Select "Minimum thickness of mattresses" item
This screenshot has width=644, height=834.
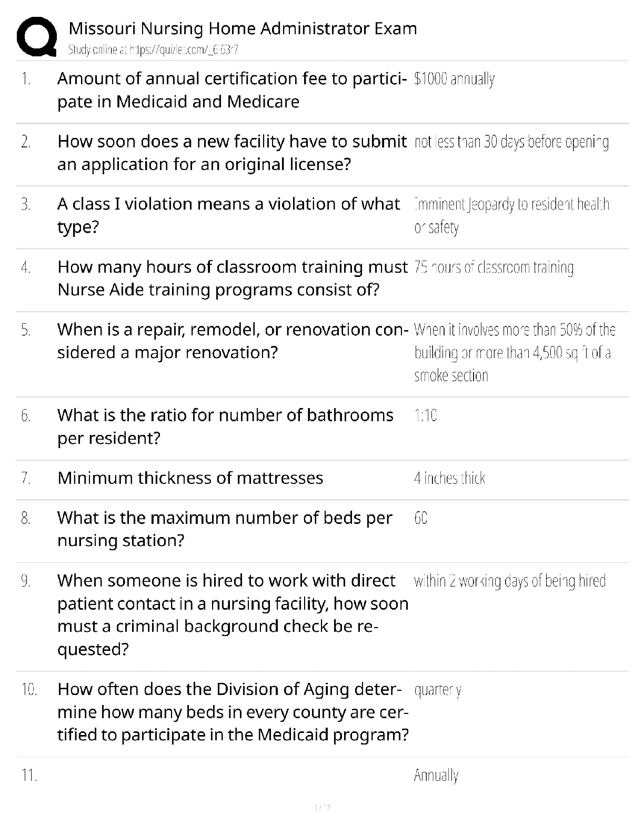point(190,478)
